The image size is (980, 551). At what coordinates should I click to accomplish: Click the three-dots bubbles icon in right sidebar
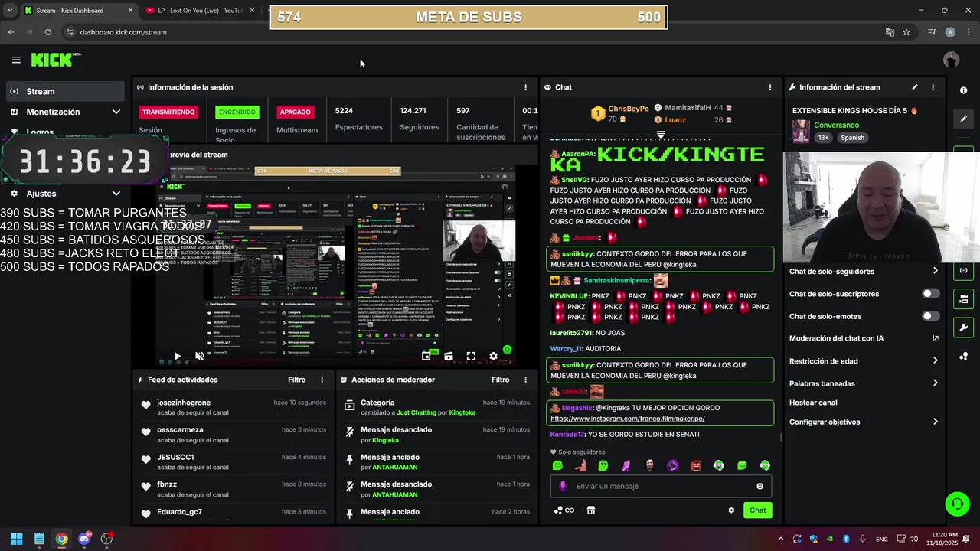[963, 357]
